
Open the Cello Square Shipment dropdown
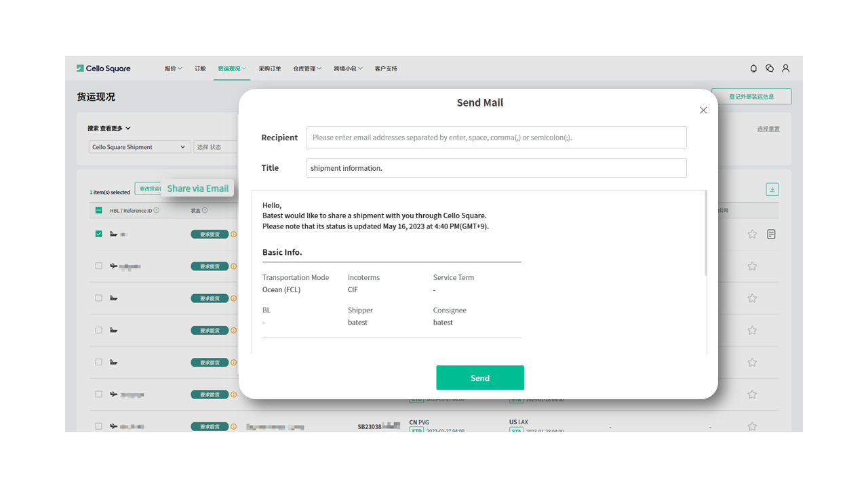[140, 147]
